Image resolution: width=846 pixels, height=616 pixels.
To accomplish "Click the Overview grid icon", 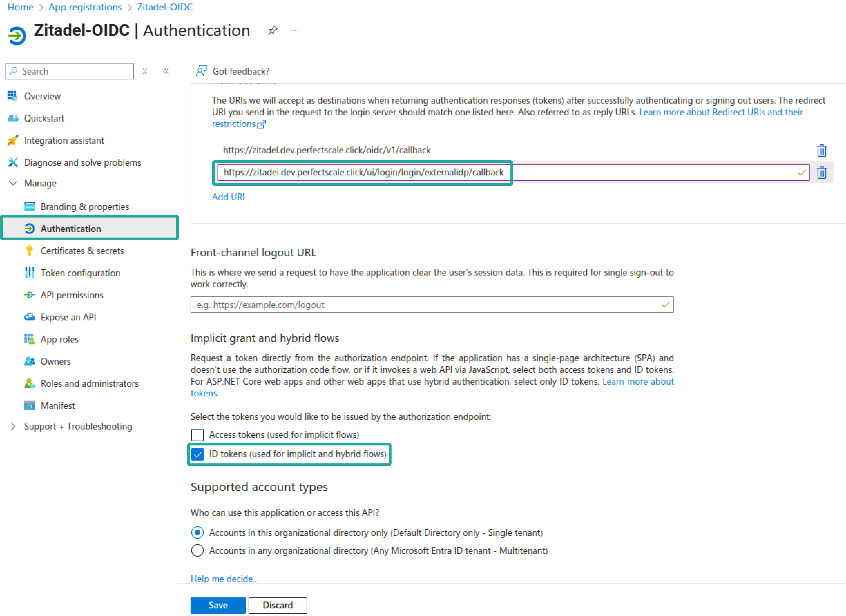I will 13,96.
